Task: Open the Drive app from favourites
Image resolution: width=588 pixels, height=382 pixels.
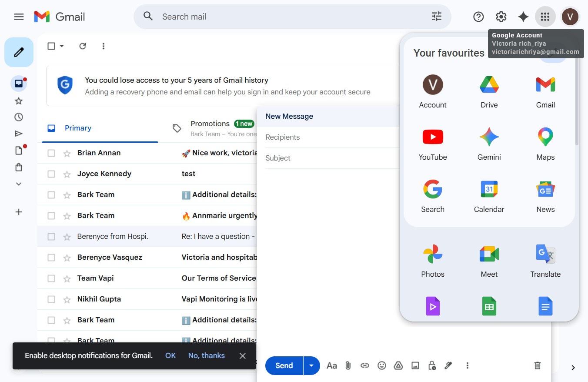Action: pos(489,91)
